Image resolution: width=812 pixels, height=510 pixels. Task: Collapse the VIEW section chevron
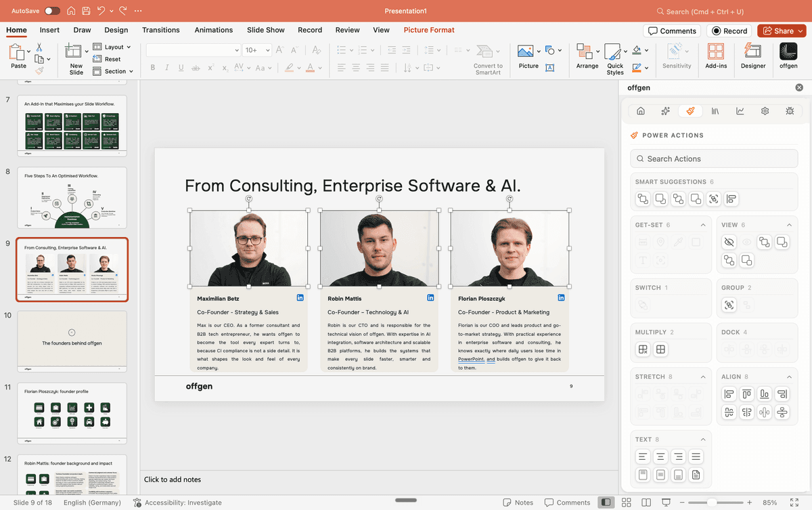[x=789, y=225]
